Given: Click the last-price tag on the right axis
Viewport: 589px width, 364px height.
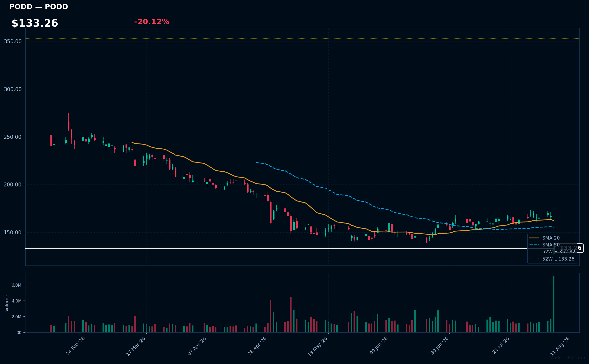Looking at the screenshot, I should click(569, 248).
